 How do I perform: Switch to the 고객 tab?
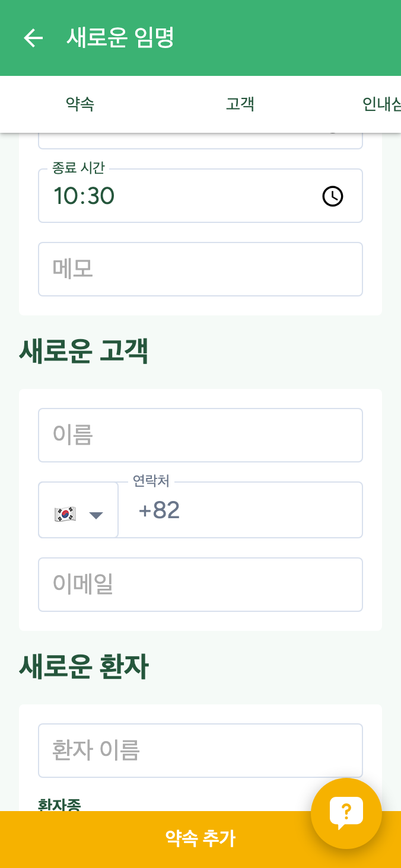point(240,104)
